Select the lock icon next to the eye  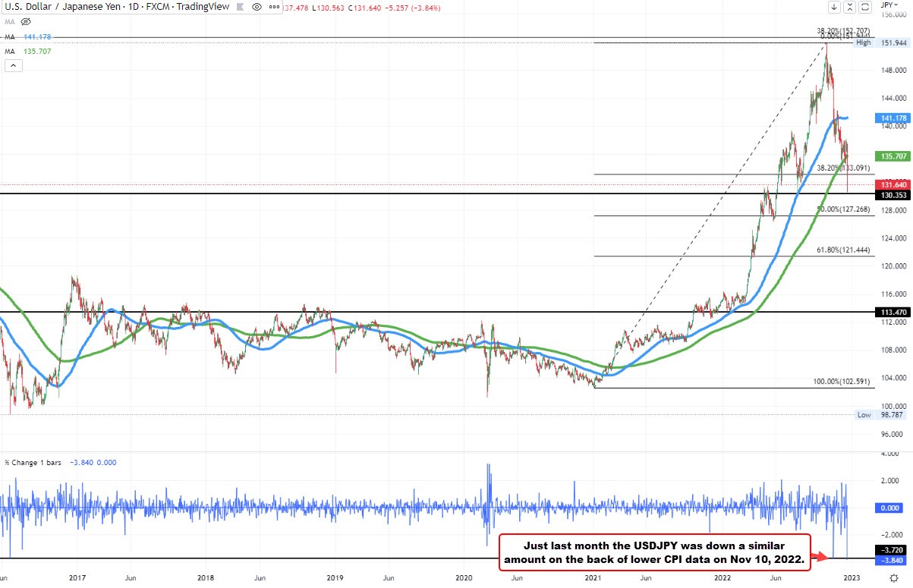point(240,8)
